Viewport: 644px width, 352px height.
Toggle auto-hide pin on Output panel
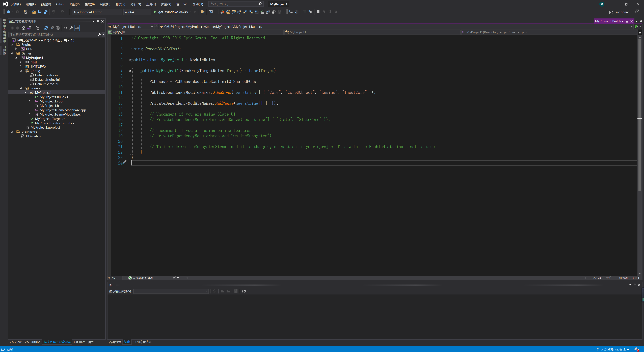coord(635,285)
